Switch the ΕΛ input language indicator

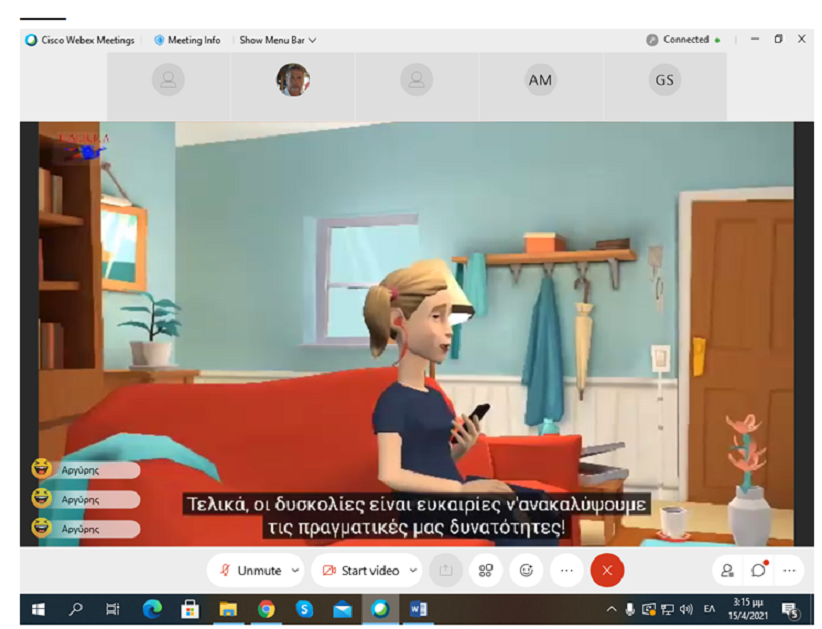tap(709, 609)
